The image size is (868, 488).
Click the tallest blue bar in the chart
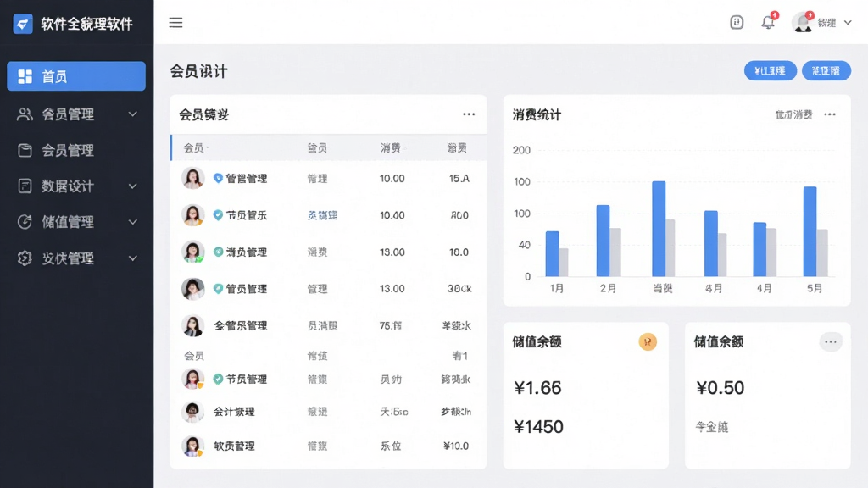coord(659,229)
